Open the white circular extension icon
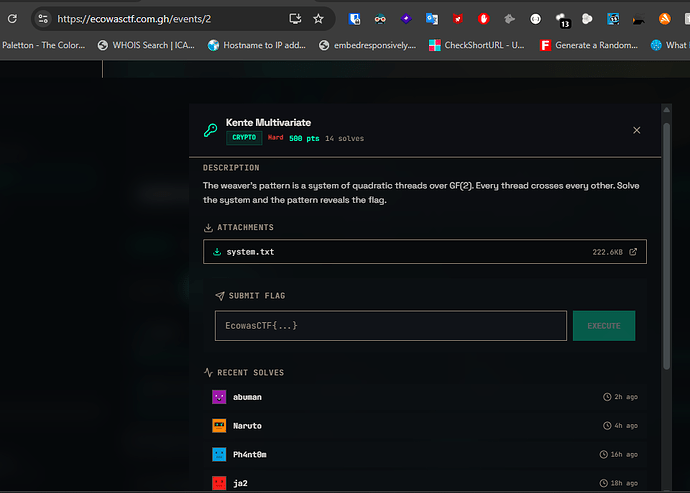This screenshot has height=493, width=690. click(536, 19)
